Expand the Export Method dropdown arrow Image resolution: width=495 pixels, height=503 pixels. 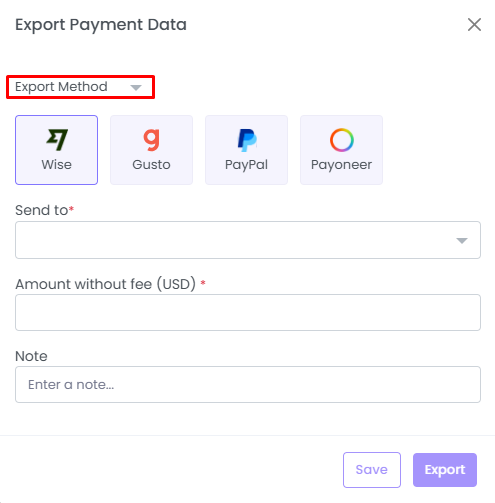click(136, 88)
